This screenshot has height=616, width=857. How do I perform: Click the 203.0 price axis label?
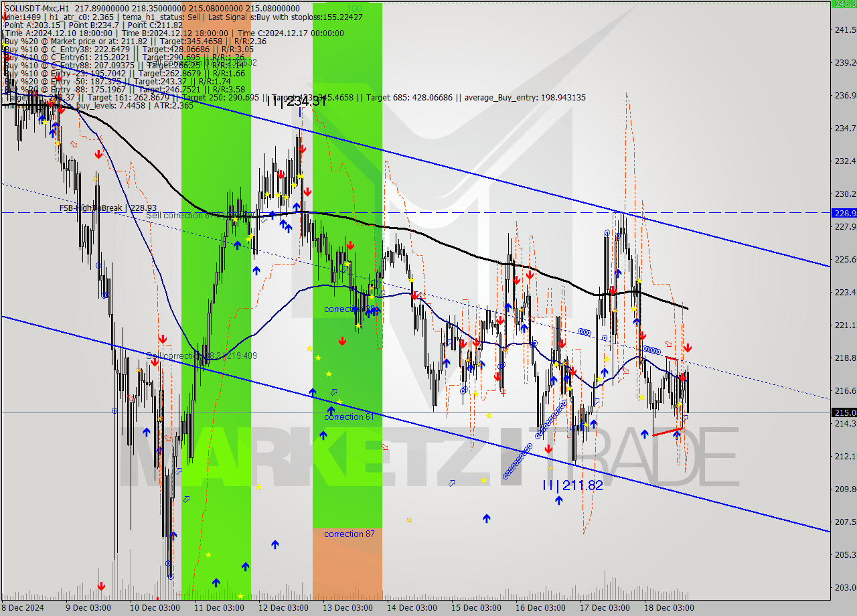tap(845, 587)
